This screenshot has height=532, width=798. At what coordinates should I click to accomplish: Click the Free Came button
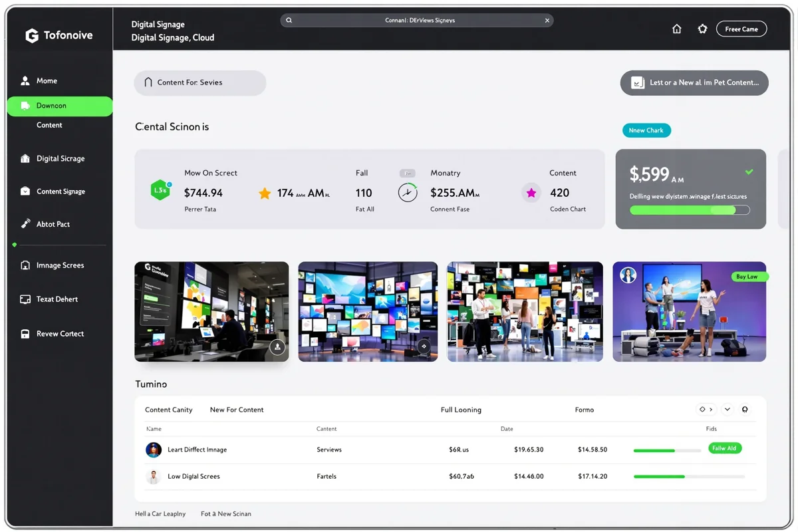[741, 29]
